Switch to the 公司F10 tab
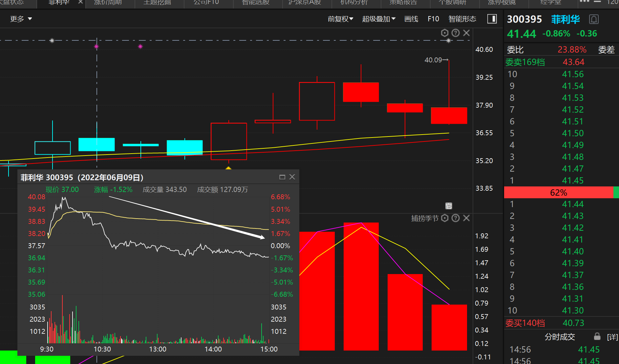This screenshot has height=364, width=619. tap(206, 2)
